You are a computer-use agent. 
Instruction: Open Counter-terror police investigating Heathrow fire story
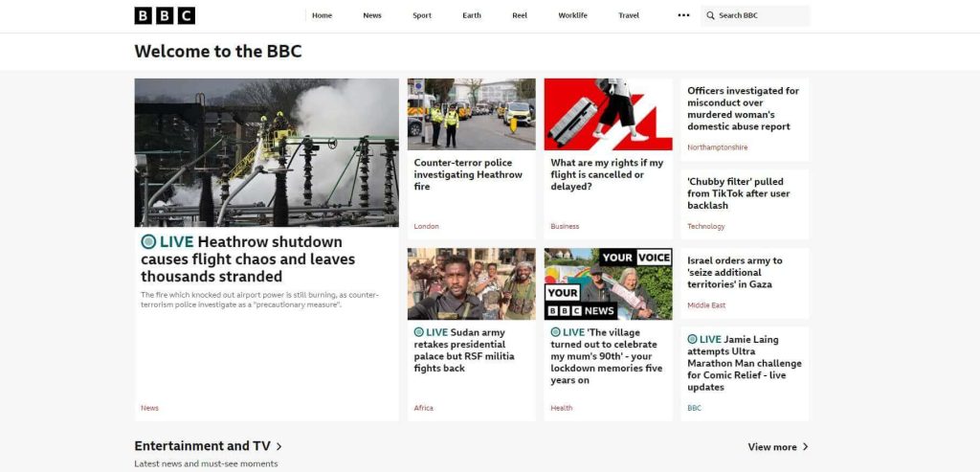tap(468, 174)
